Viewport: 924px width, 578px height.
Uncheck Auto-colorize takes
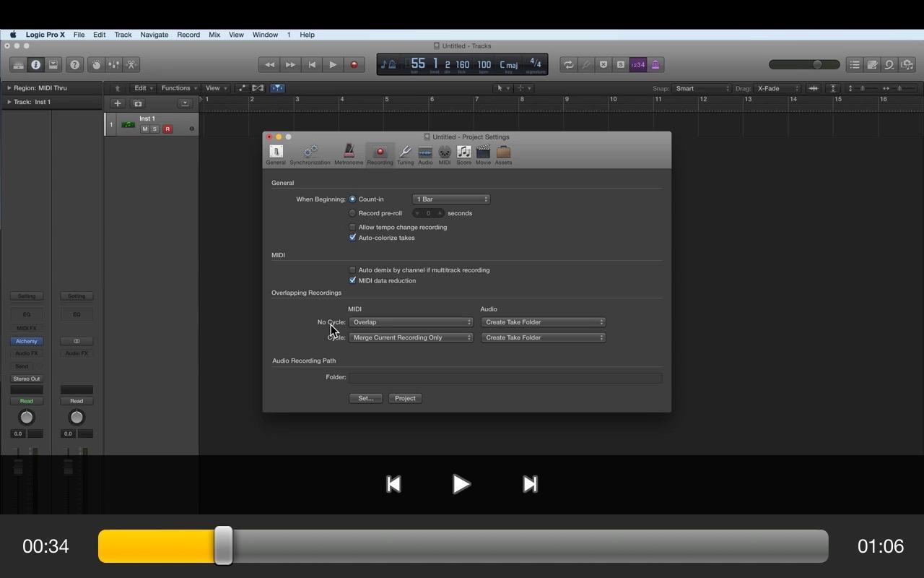pos(352,238)
